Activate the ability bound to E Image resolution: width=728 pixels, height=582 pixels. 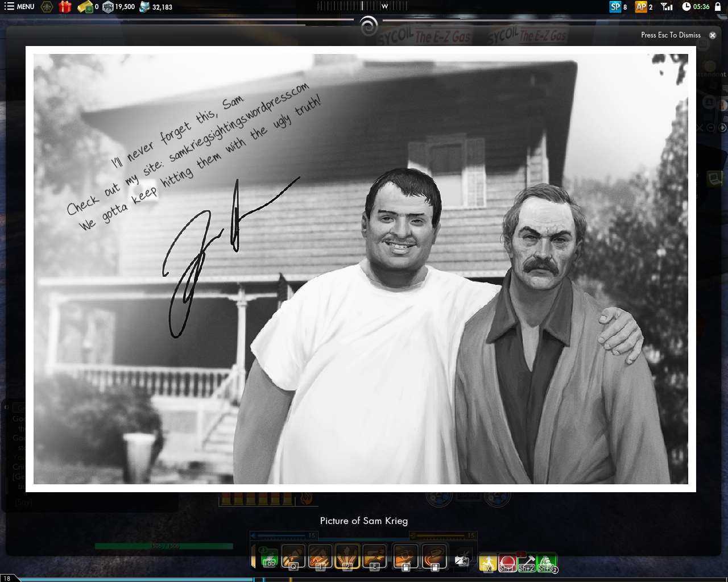(x=375, y=556)
